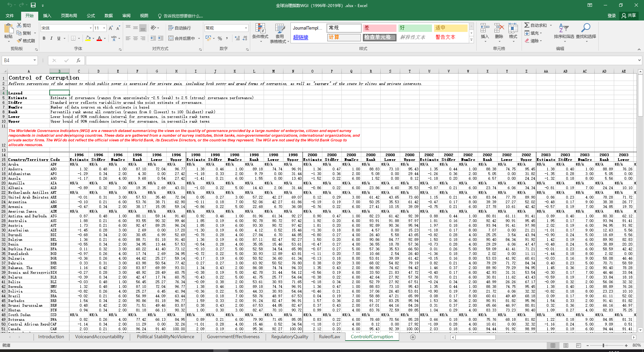Screen dimensions: 644x352
Task: Open Format as Table (套用表格格式) icon
Action: pyautogui.click(x=279, y=29)
